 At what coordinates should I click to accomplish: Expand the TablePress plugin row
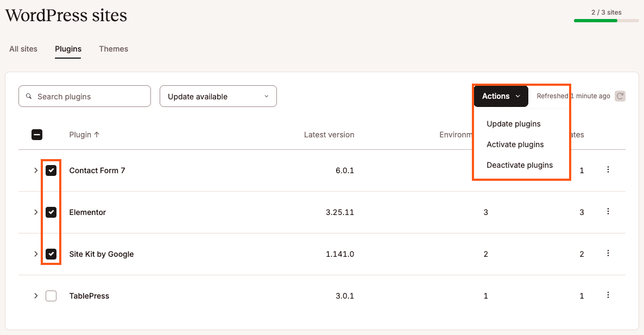pyautogui.click(x=36, y=296)
